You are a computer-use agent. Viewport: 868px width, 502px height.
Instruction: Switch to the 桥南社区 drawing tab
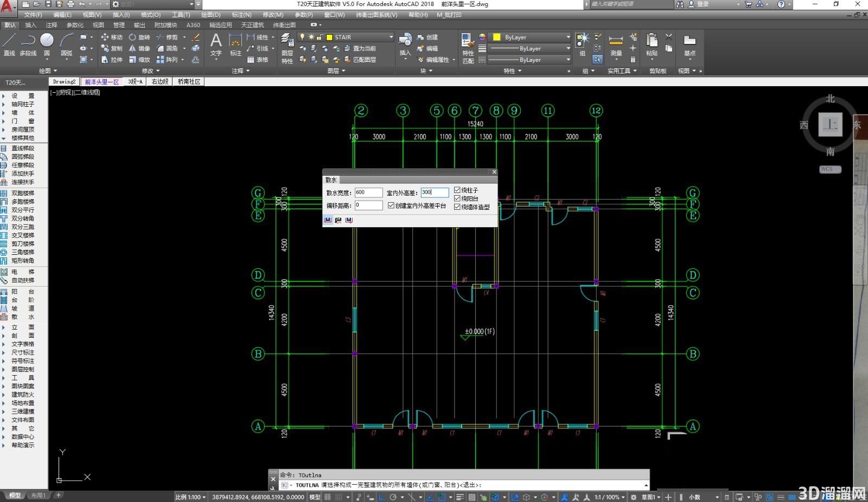(x=189, y=81)
